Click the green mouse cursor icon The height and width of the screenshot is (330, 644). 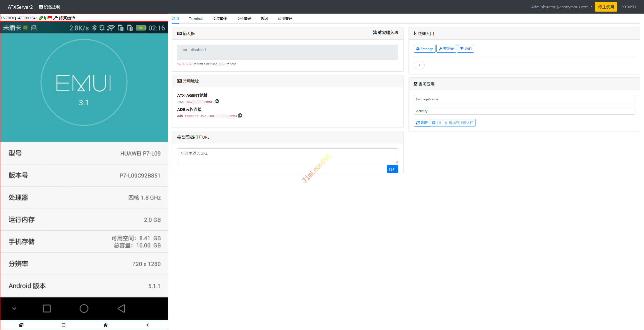pyautogui.click(x=45, y=18)
